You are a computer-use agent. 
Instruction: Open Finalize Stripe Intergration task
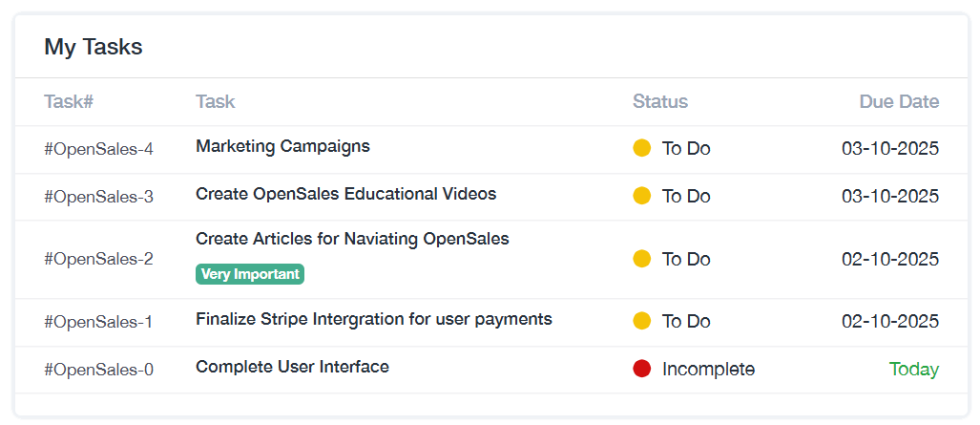(373, 319)
